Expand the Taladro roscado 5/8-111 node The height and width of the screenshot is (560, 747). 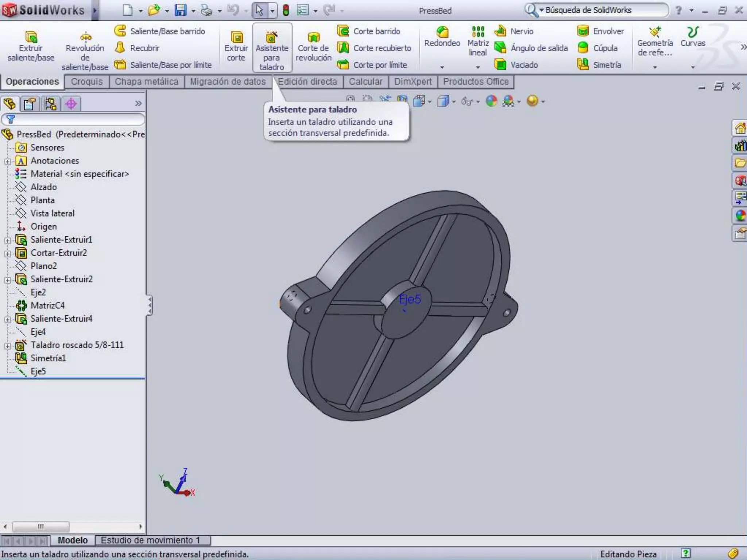tap(8, 346)
